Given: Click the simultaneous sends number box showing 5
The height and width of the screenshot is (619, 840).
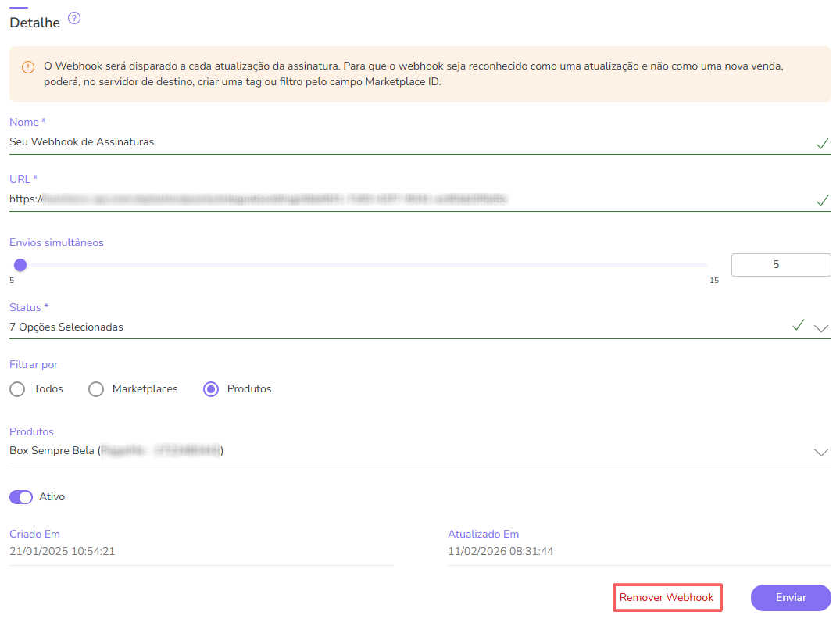Looking at the screenshot, I should pos(781,264).
